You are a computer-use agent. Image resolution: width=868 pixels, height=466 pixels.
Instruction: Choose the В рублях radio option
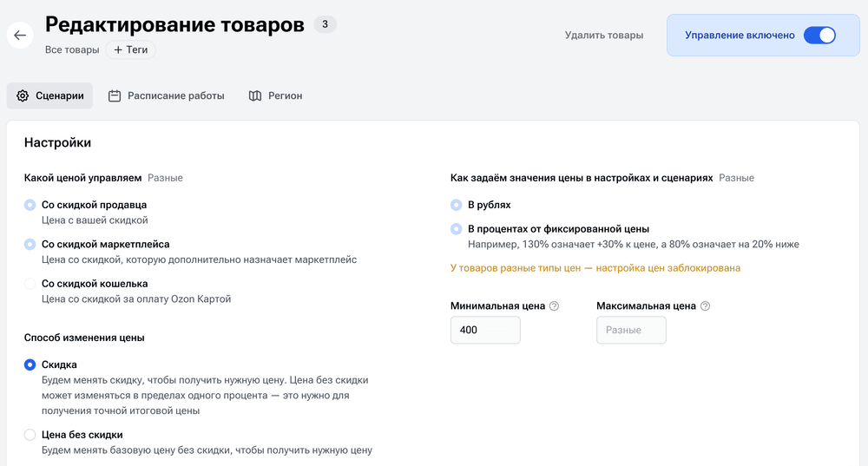(457, 205)
